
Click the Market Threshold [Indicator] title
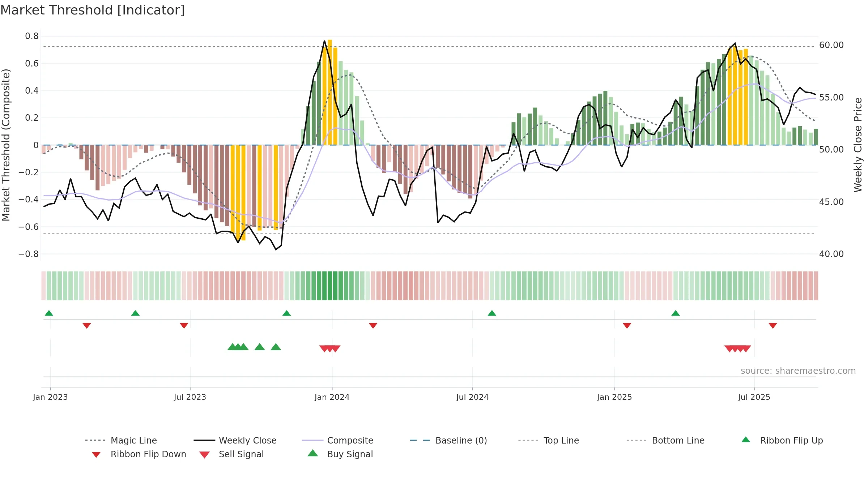tap(93, 10)
